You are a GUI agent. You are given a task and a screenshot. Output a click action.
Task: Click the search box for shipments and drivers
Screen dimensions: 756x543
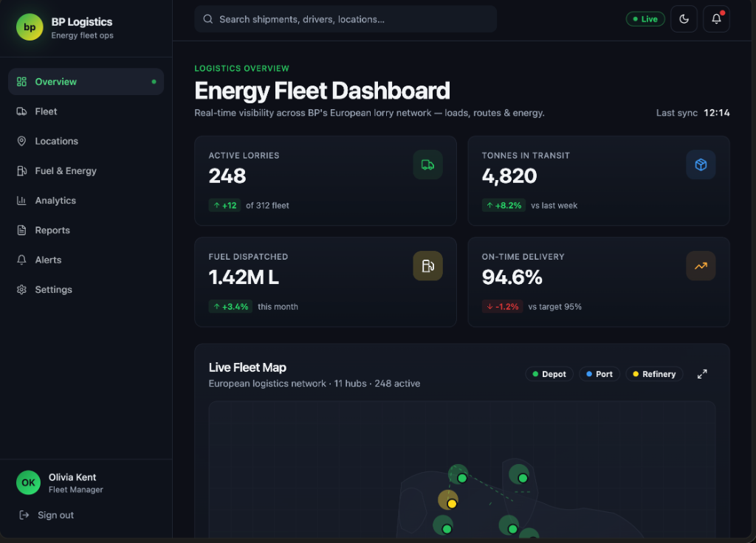[x=346, y=19]
